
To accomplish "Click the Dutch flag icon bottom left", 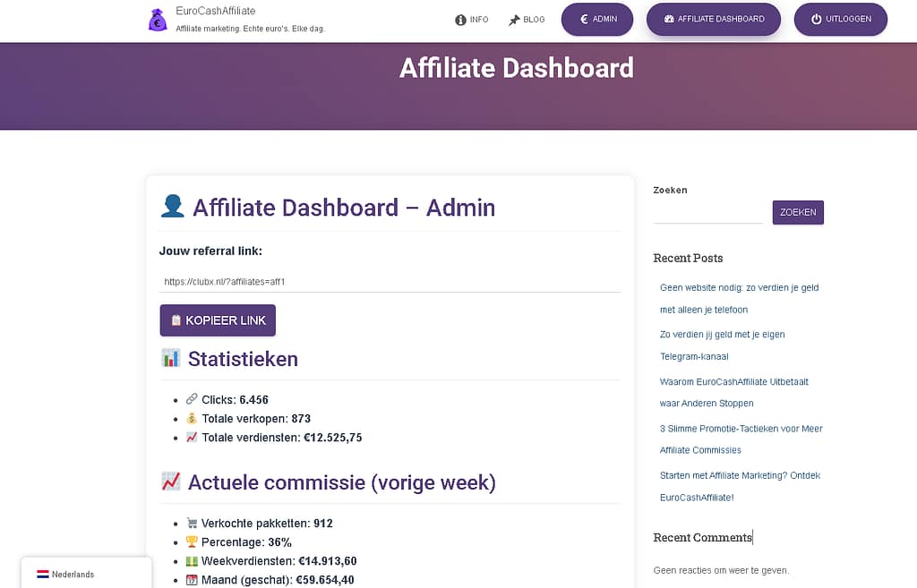I will click(42, 575).
